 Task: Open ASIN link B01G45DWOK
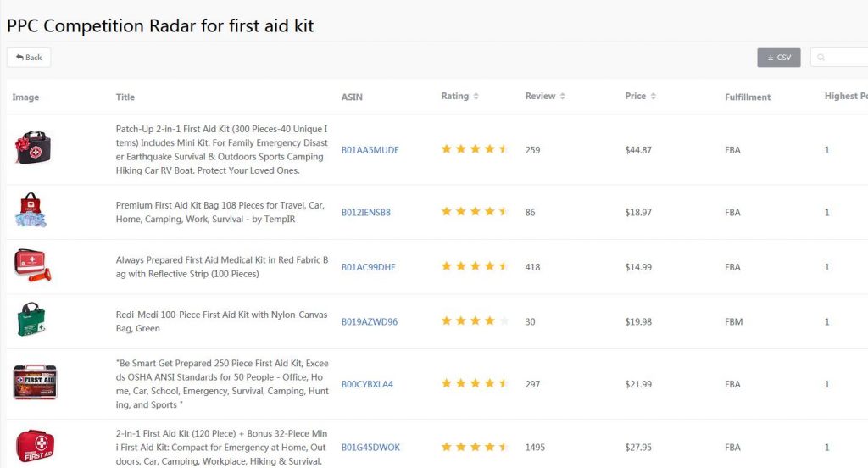(370, 448)
